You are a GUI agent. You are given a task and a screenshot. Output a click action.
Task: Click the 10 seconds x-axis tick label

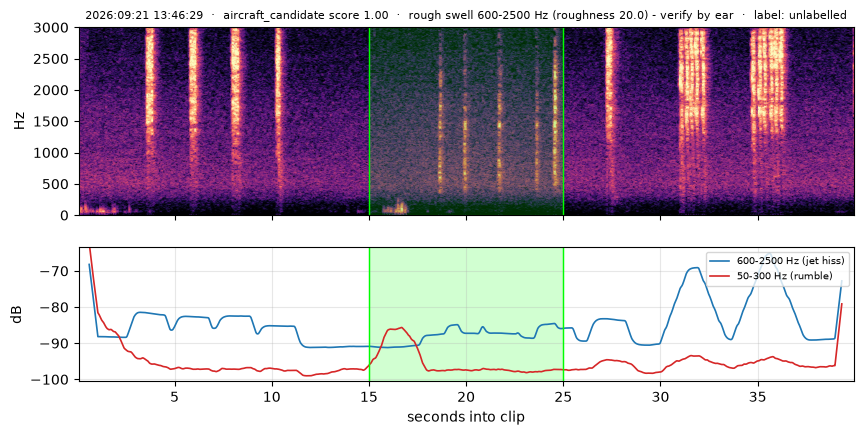coord(272,396)
